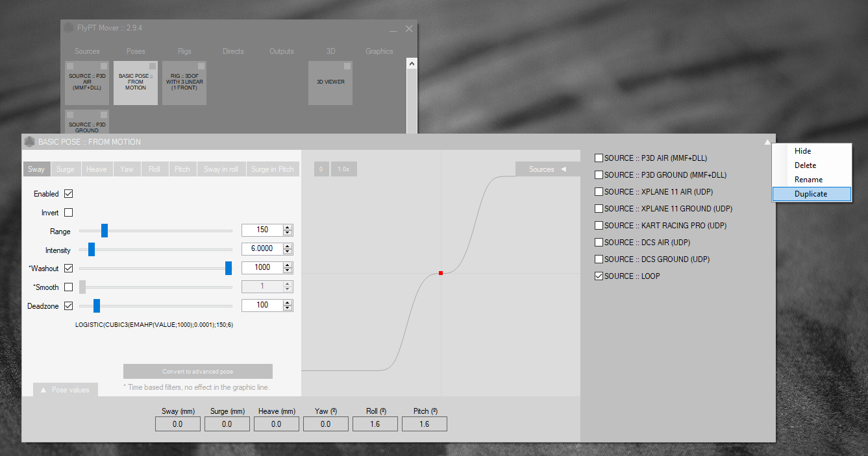Viewport: 868px width, 456px height.
Task: Click the Range value field
Action: click(262, 230)
